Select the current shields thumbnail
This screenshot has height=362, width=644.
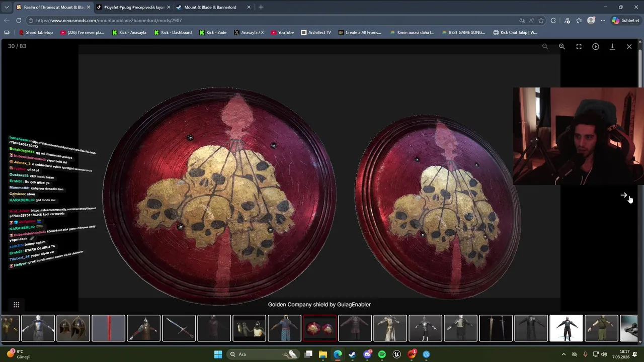click(319, 328)
